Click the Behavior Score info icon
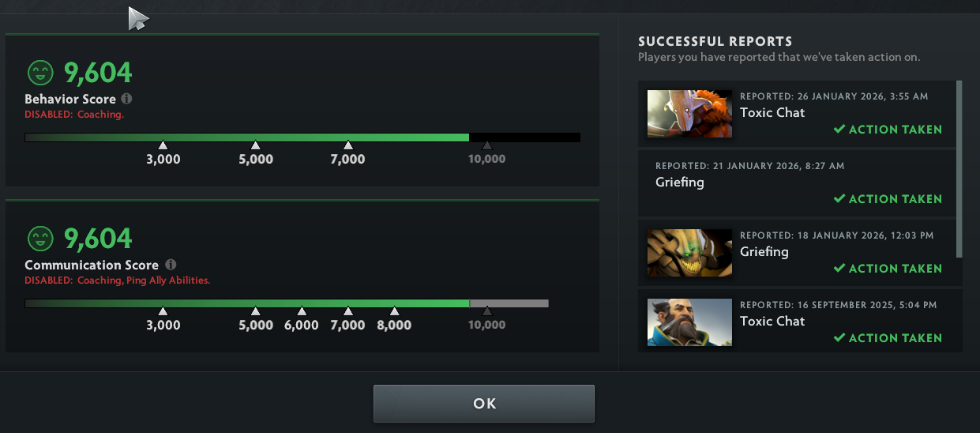This screenshot has height=433, width=980. pos(127,100)
